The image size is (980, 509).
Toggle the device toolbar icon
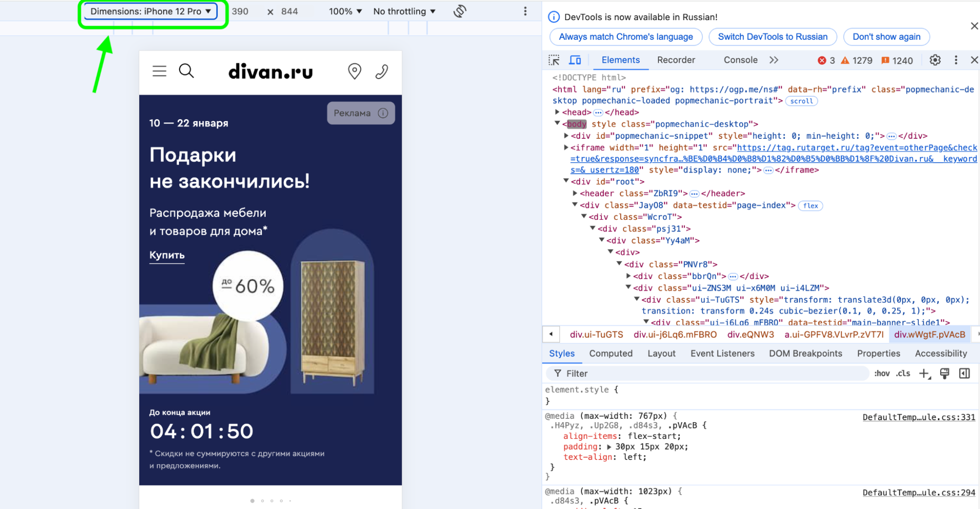point(575,60)
